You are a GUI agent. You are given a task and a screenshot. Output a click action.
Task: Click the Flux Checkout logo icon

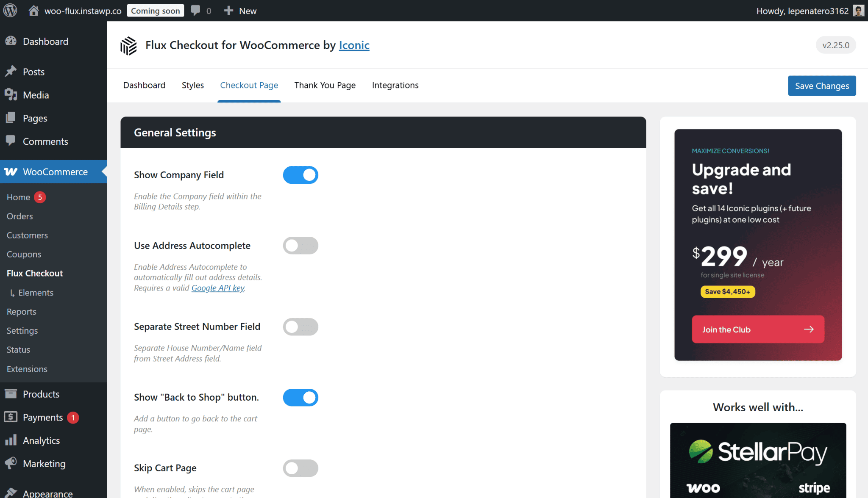coord(128,45)
